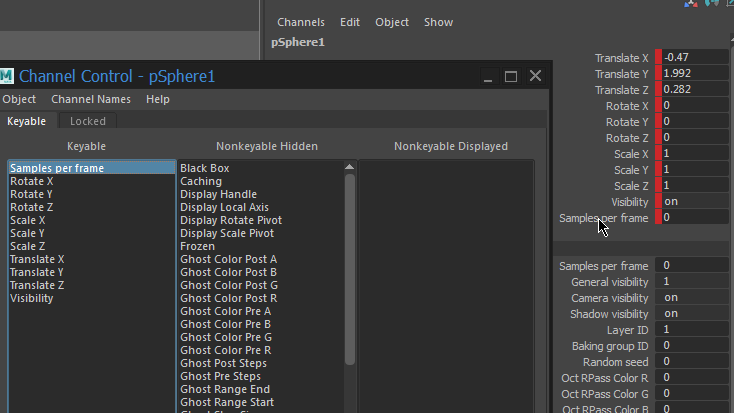Click the red key indicator beside Rotate Z
This screenshot has width=734, height=413.
658,138
